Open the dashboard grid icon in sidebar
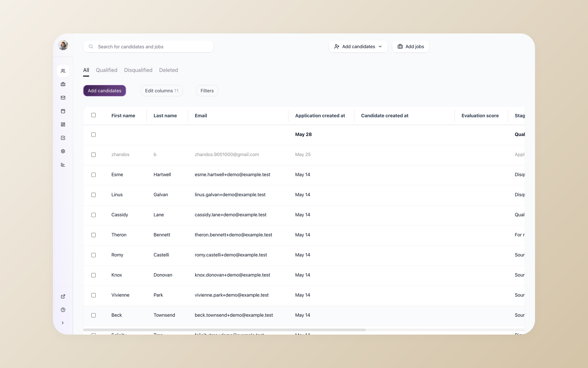 tap(63, 125)
